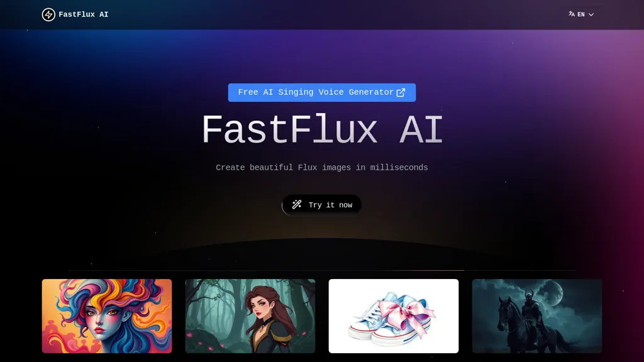Open the dark knight on horse image
This screenshot has width=644, height=362.
pyautogui.click(x=537, y=316)
